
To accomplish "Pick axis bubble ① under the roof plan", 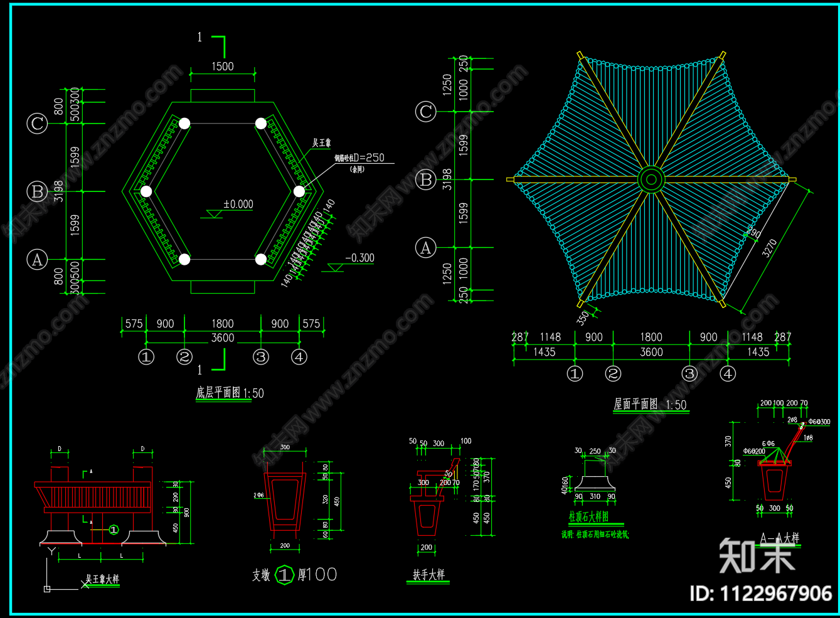I will (575, 374).
